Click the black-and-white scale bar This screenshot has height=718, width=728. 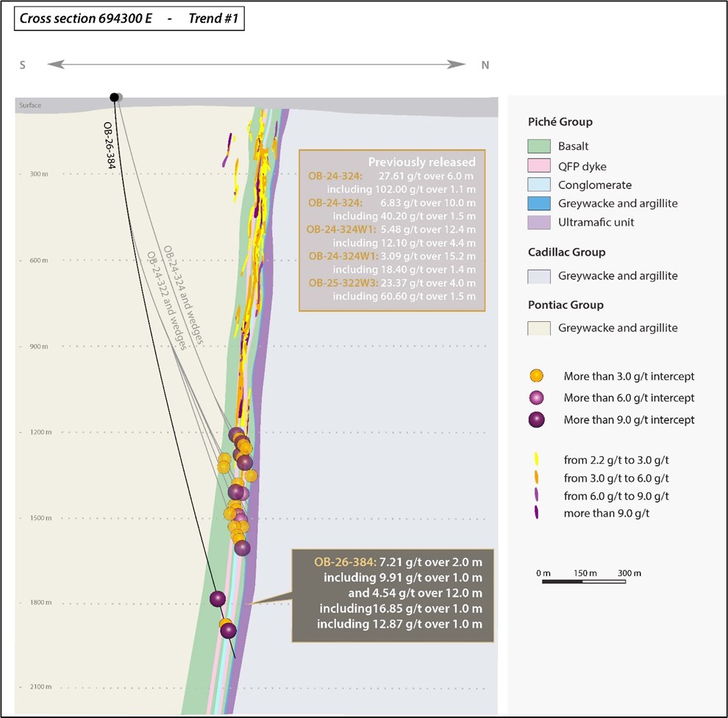click(585, 581)
